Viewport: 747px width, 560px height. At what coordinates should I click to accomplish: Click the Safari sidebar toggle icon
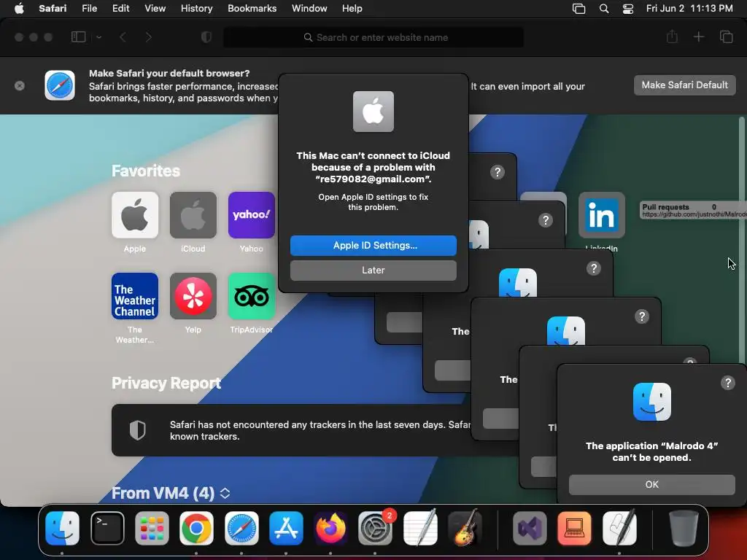point(78,37)
